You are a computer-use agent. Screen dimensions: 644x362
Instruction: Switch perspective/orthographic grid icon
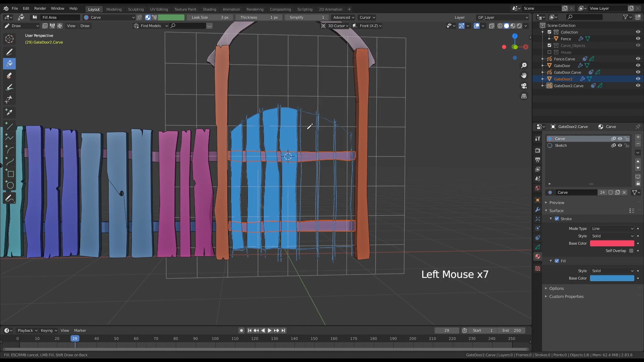[x=524, y=96]
